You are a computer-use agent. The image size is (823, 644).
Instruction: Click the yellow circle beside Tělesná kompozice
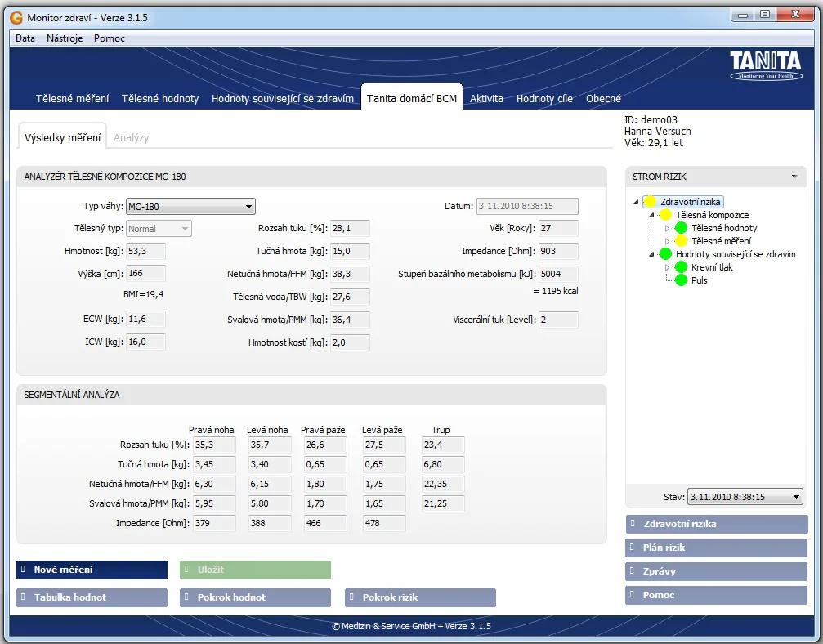(665, 215)
